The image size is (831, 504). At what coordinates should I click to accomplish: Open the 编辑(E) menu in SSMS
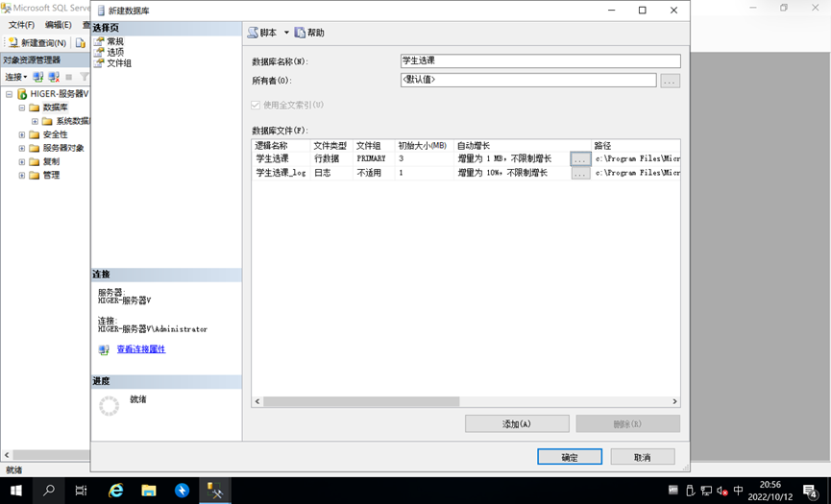59,25
